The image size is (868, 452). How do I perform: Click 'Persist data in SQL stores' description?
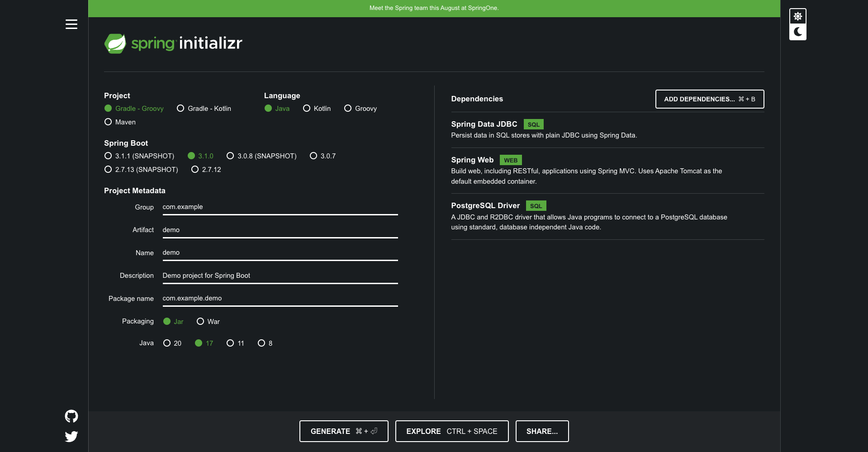coord(544,135)
